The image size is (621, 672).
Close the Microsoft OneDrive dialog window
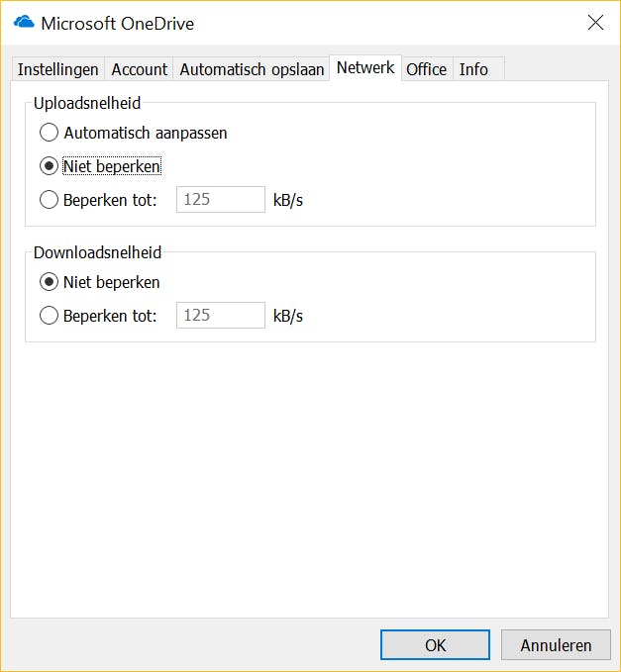pos(595,23)
